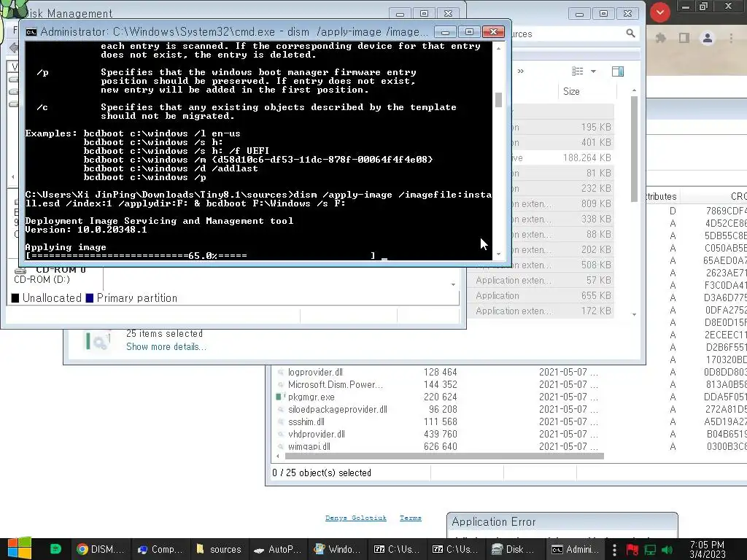Click cmd scrollbar up arrow

pyautogui.click(x=498, y=48)
